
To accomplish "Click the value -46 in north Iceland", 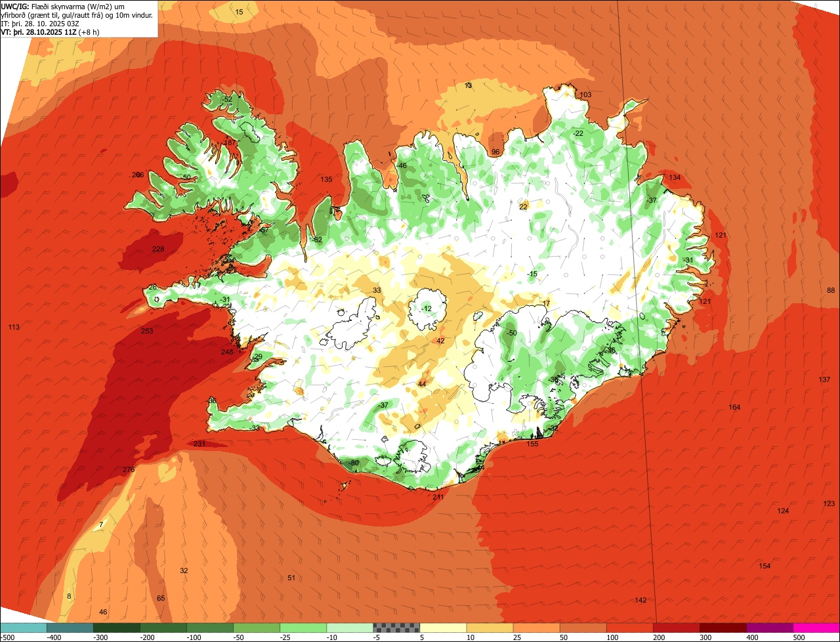I will tap(402, 165).
